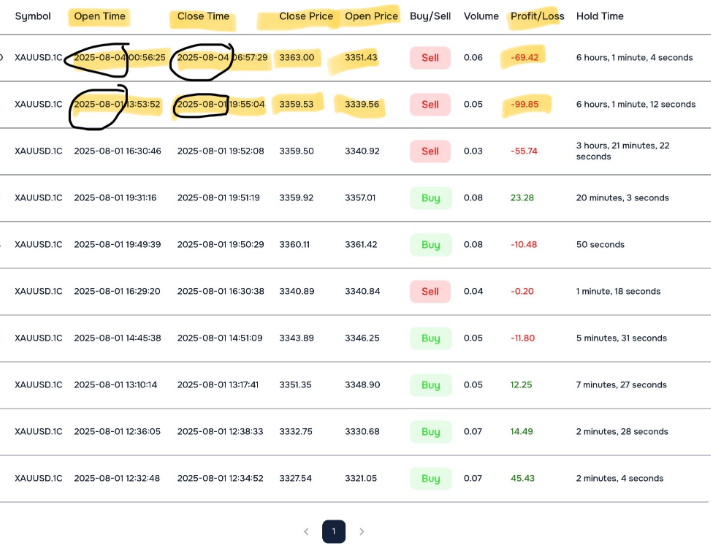Image resolution: width=711 pixels, height=552 pixels.
Task: Click Buy badge in the 45.43 row
Action: 431,479
